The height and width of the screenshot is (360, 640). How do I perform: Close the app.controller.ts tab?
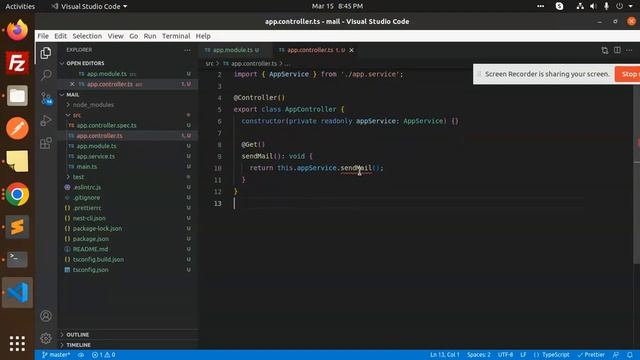click(x=351, y=50)
